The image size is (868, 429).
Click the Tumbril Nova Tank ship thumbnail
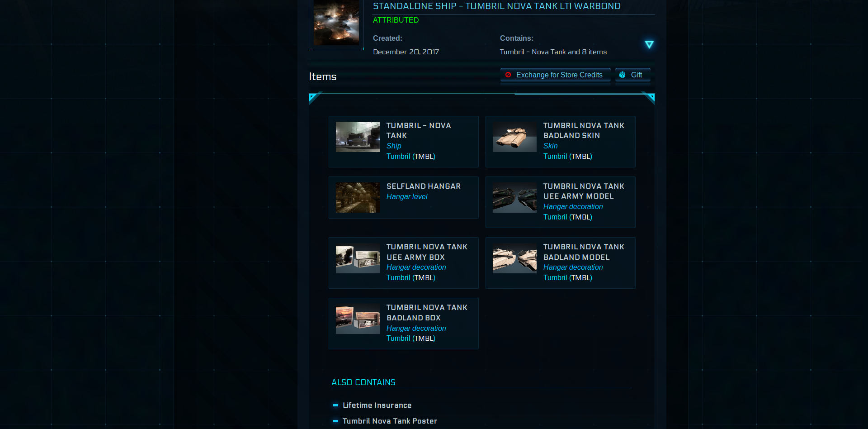[358, 137]
